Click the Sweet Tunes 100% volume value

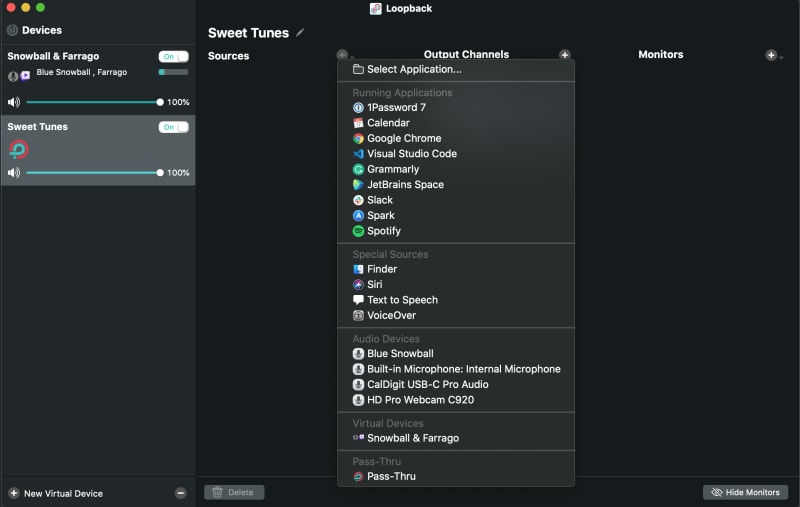click(x=178, y=173)
